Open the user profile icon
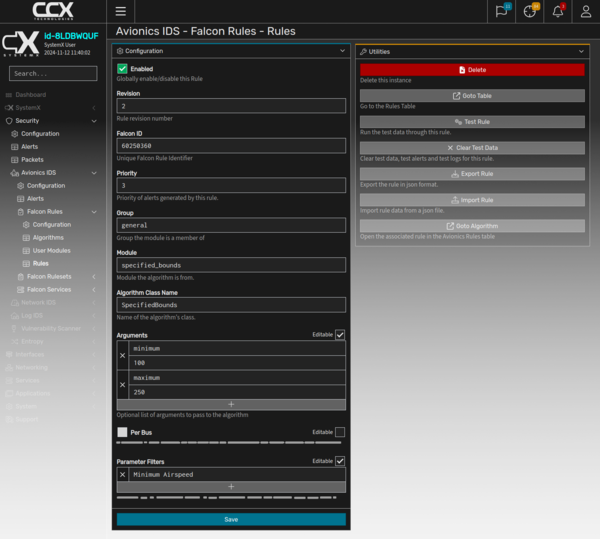Screen dimensions: 600x539 point(586,11)
